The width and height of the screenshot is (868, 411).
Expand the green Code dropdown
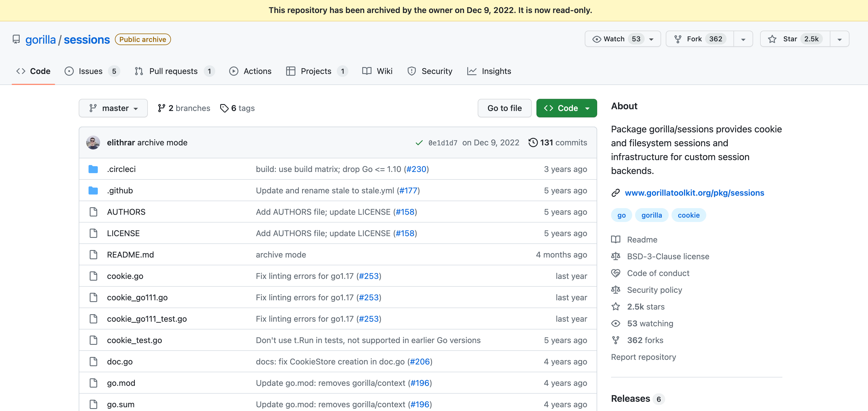point(567,108)
